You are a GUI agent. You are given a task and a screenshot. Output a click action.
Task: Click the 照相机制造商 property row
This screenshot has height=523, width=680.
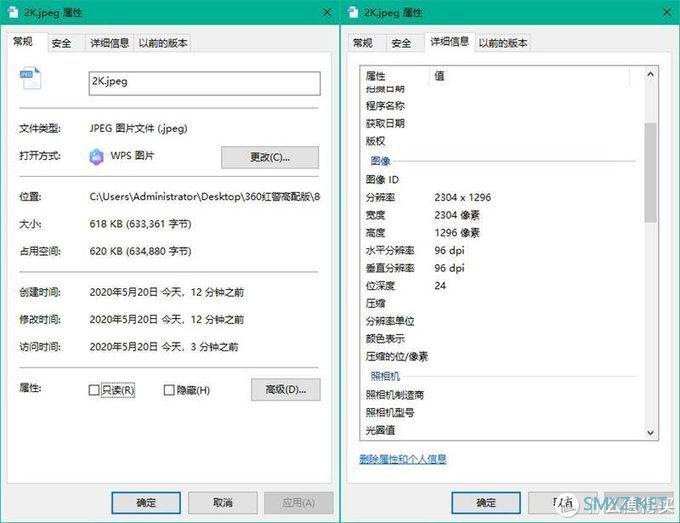coord(502,395)
